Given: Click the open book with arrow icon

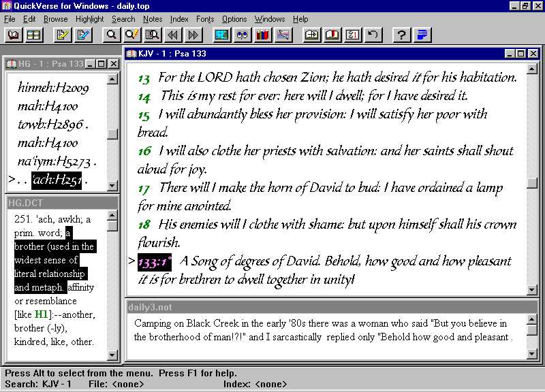Looking at the screenshot, I should [312, 35].
